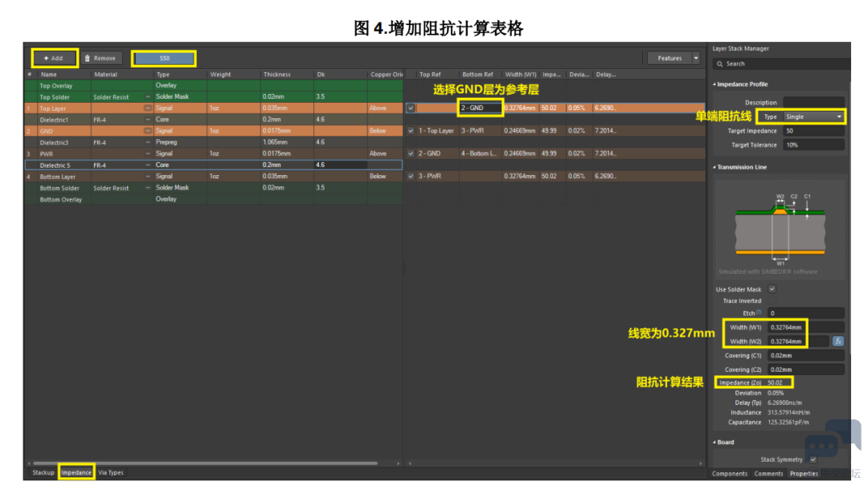This screenshot has width=868, height=486.
Task: Click the material picker button on Dielectric1 row
Action: (x=148, y=120)
